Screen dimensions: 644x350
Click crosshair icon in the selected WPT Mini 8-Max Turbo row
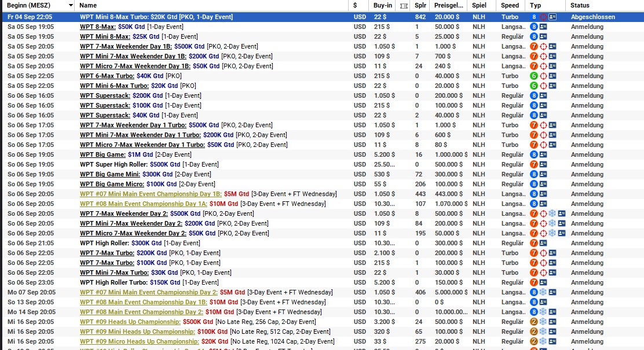tap(543, 17)
